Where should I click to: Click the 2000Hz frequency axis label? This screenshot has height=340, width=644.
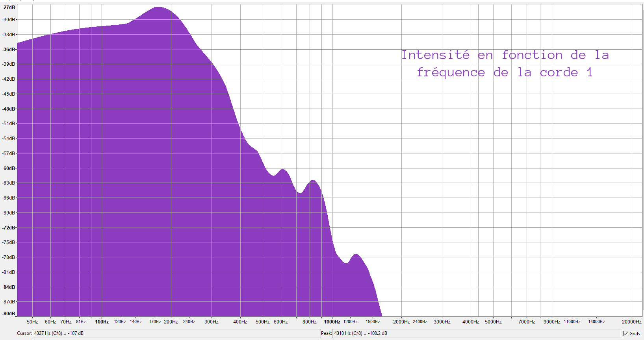click(401, 322)
